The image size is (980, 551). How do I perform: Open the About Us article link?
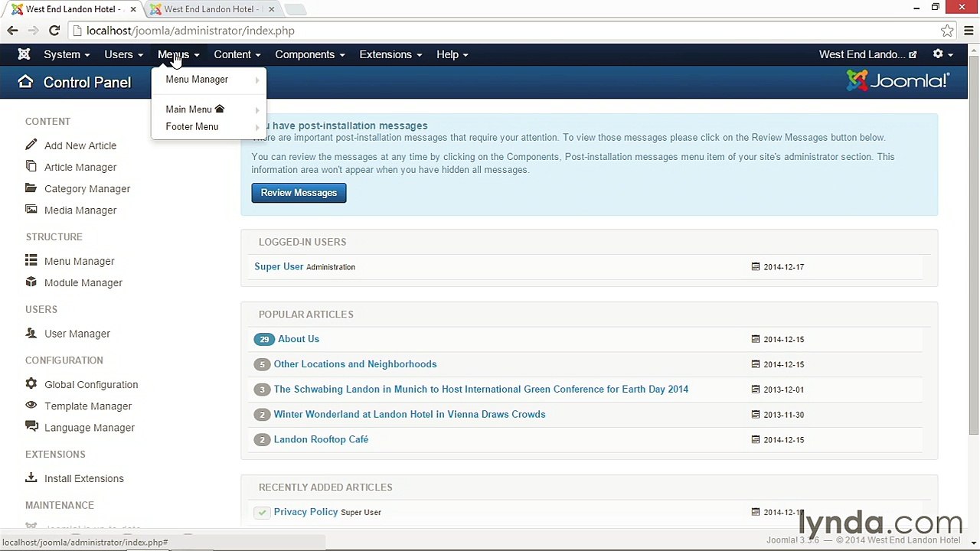[299, 339]
